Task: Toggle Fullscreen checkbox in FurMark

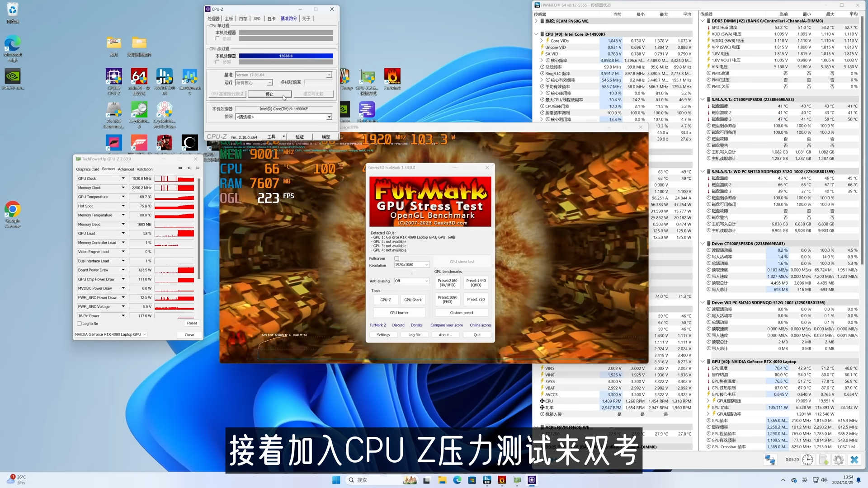Action: click(396, 258)
